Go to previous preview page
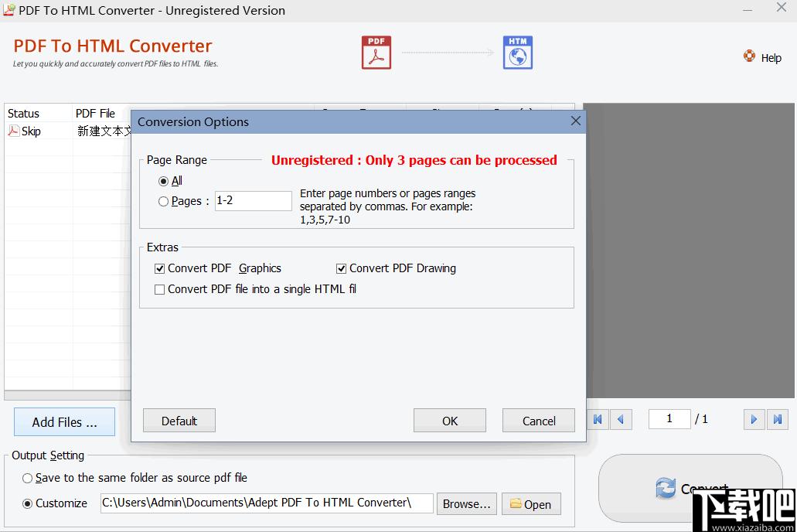The image size is (797, 532). click(621, 420)
